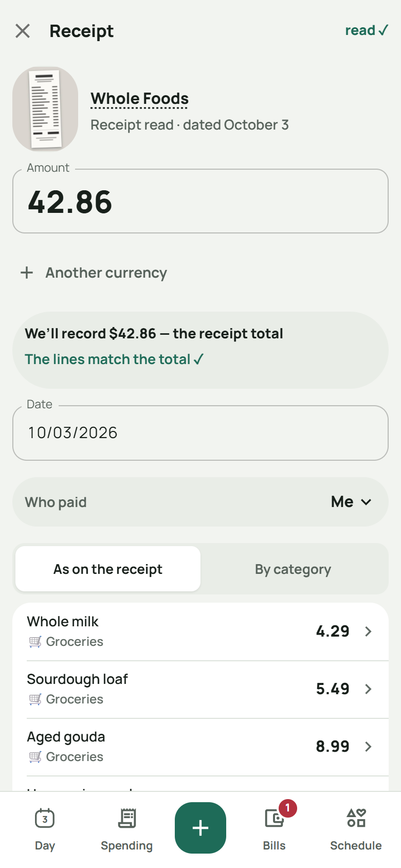The width and height of the screenshot is (401, 868).
Task: Switch to the By category view
Action: click(293, 569)
